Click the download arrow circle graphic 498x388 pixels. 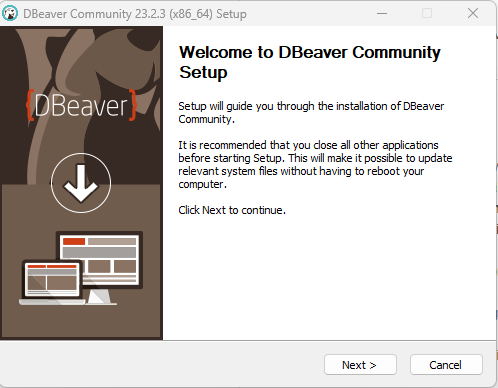coord(81,183)
